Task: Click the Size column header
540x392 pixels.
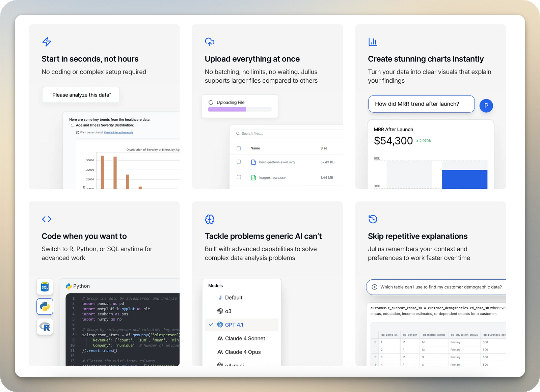Action: coord(324,148)
